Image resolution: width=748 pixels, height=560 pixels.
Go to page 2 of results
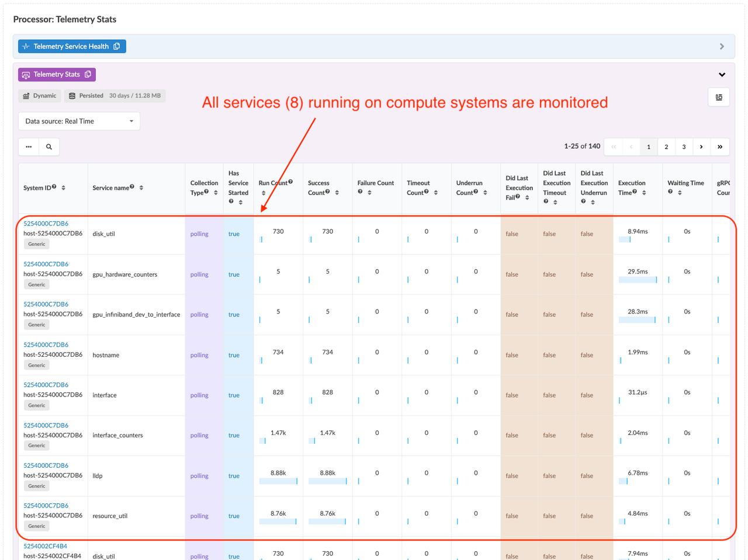[666, 147]
